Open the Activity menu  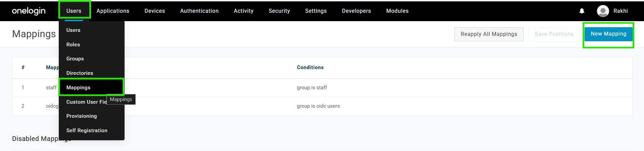pyautogui.click(x=244, y=11)
